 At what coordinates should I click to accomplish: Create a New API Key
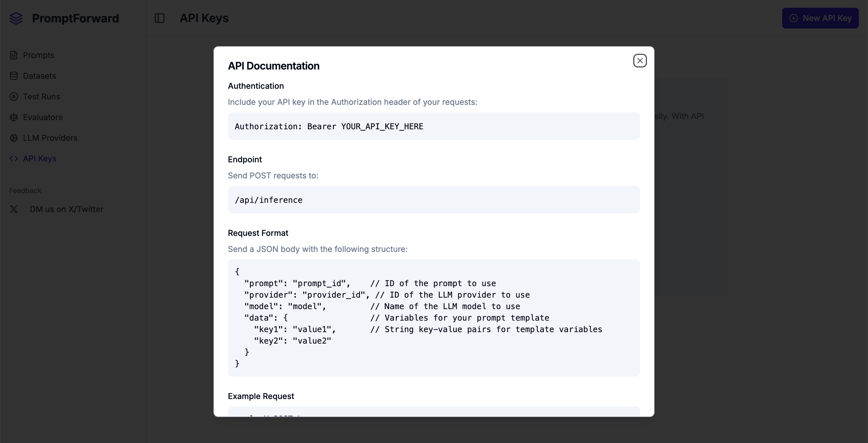(x=820, y=18)
